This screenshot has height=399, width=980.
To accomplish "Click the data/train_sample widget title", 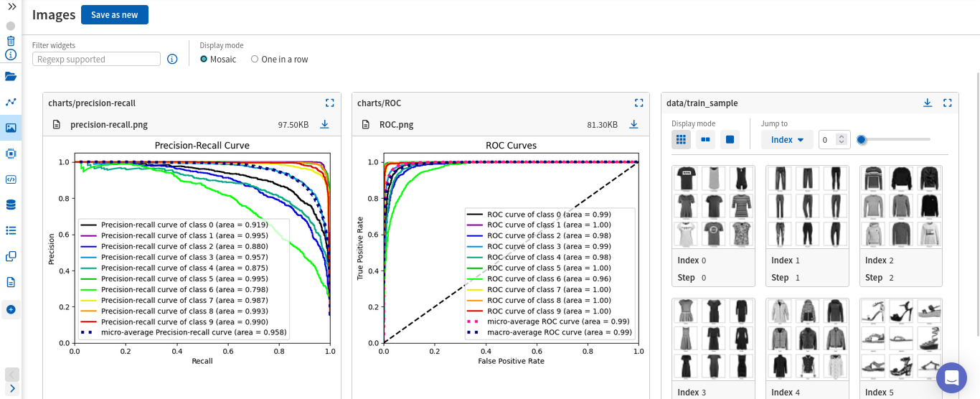I will pos(702,103).
